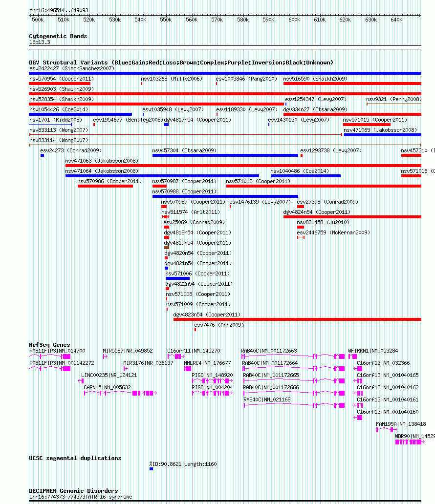435x504 pixels.
Task: Select esv1476139 (Levy2007) label
Action: tap(260, 202)
